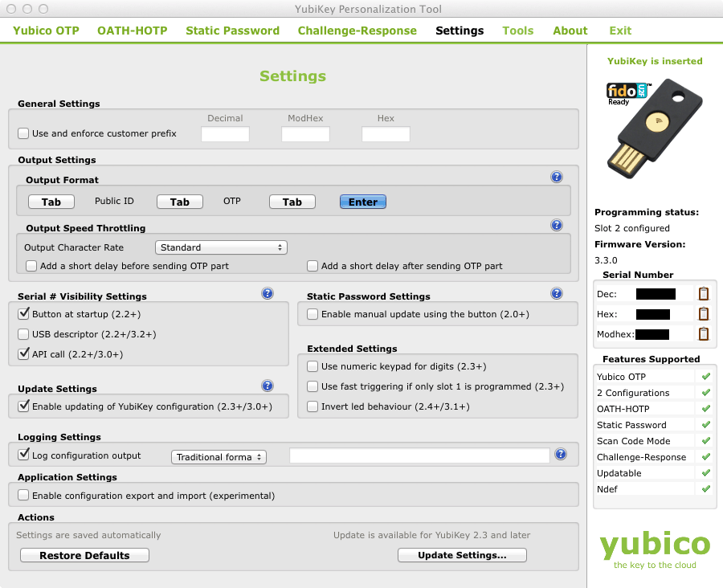Viewport: 723px width, 588px height.
Task: Click the Yubico OTP supported checkmark
Action: pos(705,377)
